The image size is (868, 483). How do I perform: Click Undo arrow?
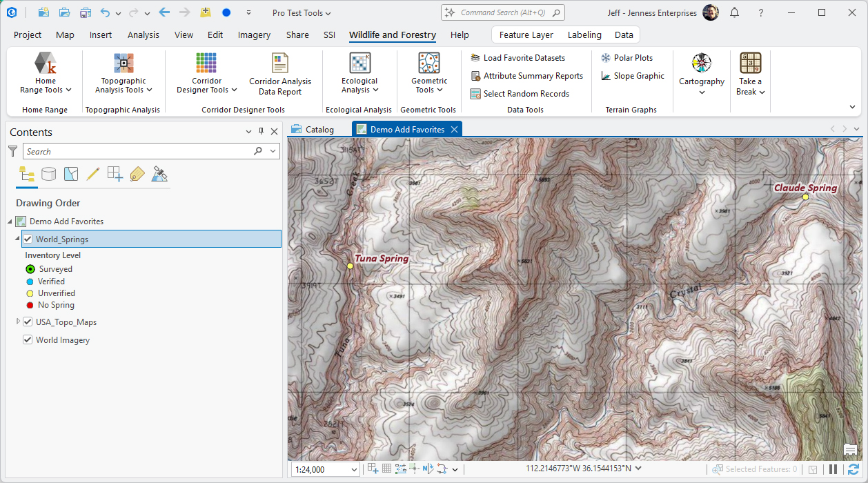(105, 12)
